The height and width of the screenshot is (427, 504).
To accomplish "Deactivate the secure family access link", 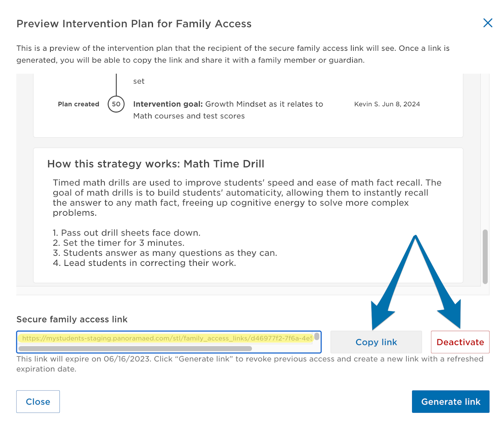I will coord(460,342).
